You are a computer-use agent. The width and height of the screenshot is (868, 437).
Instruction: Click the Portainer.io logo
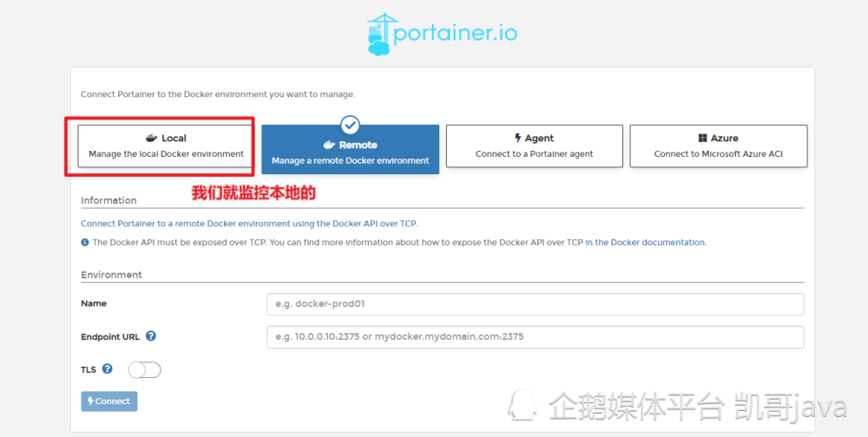click(x=442, y=33)
